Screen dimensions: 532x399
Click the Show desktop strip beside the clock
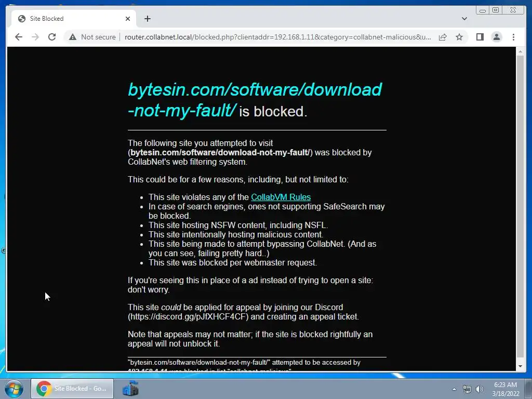click(528, 389)
